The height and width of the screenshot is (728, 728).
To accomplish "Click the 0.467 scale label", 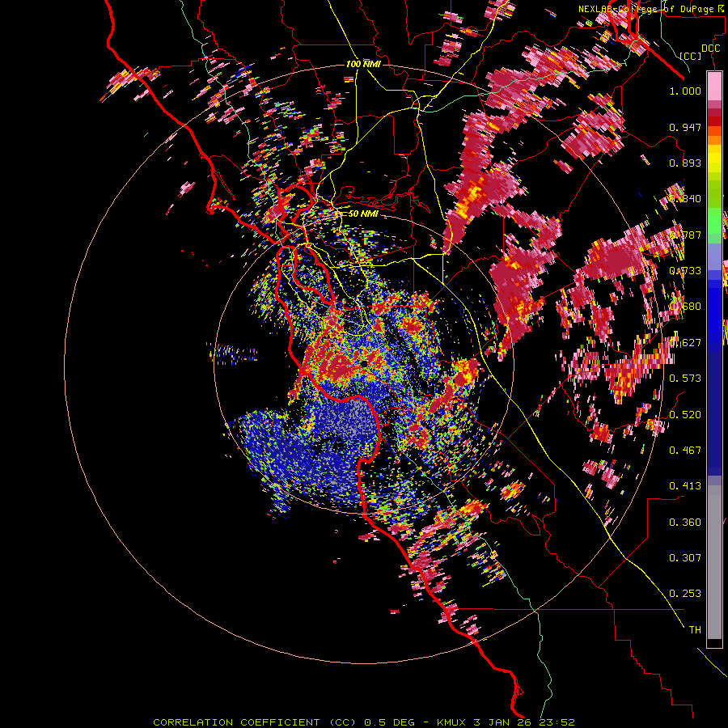I will coord(685,451).
